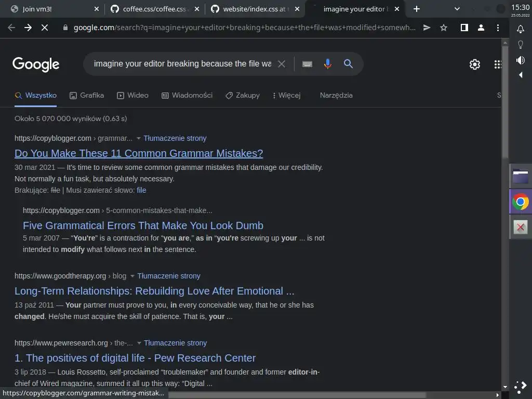Image resolution: width=532 pixels, height=399 pixels.
Task: Switch to Grafika image results
Action: click(x=87, y=96)
